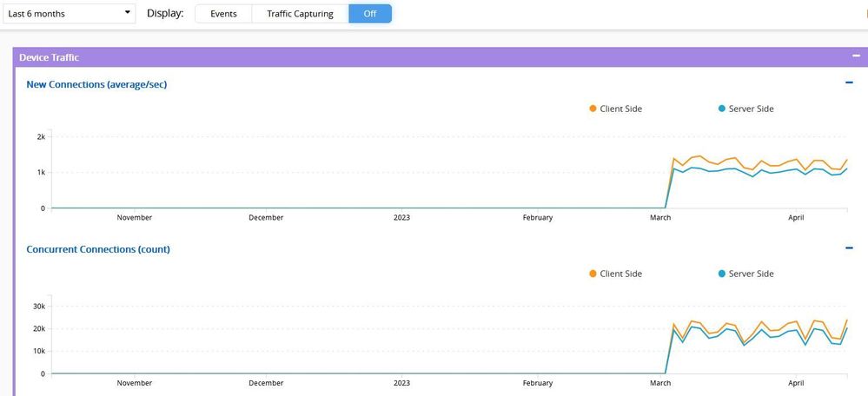Image resolution: width=868 pixels, height=396 pixels.
Task: Collapse the New Connections chart section
Action: point(849,83)
